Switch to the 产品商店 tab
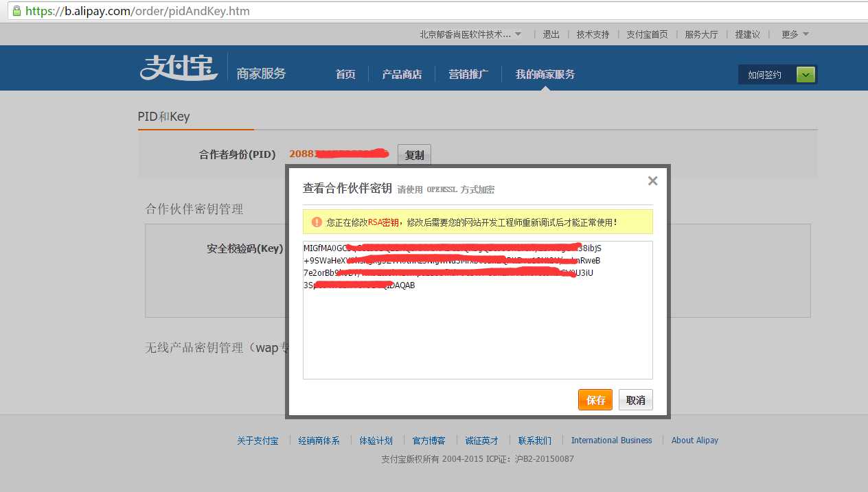 point(402,74)
